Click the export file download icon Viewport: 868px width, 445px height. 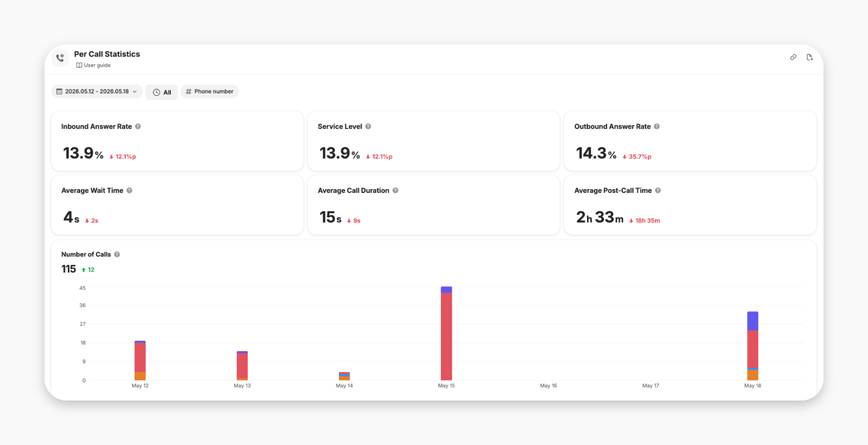pyautogui.click(x=810, y=57)
